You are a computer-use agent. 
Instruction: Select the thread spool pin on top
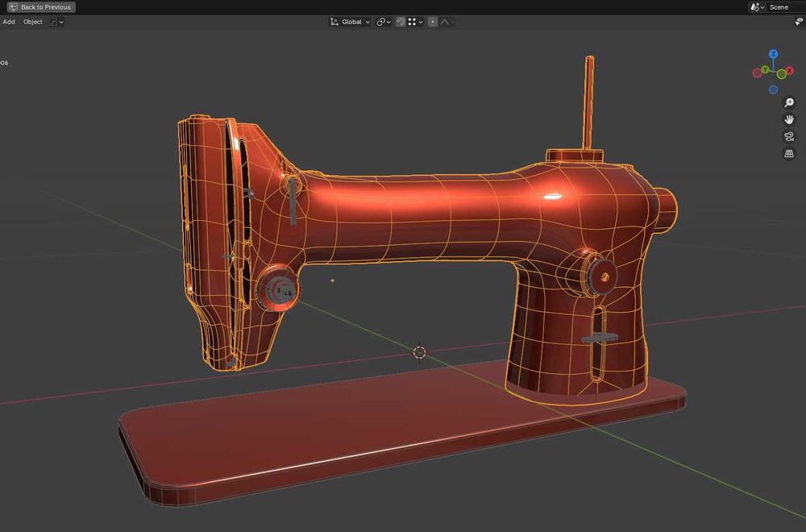point(589,103)
